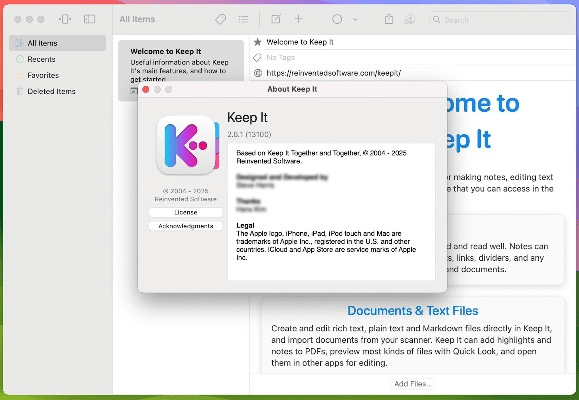Viewport: 579px width, 400px height.
Task: Open Recents in sidebar
Action: pos(58,59)
